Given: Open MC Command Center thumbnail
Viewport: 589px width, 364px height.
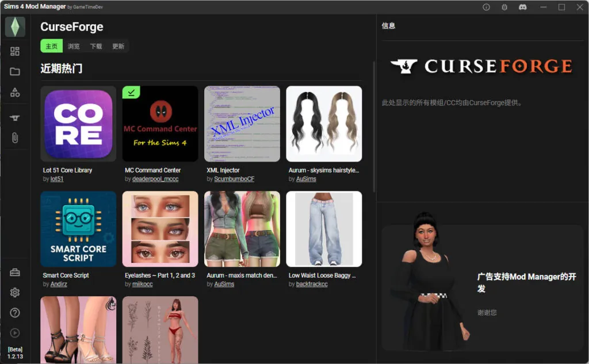Looking at the screenshot, I should pyautogui.click(x=160, y=124).
